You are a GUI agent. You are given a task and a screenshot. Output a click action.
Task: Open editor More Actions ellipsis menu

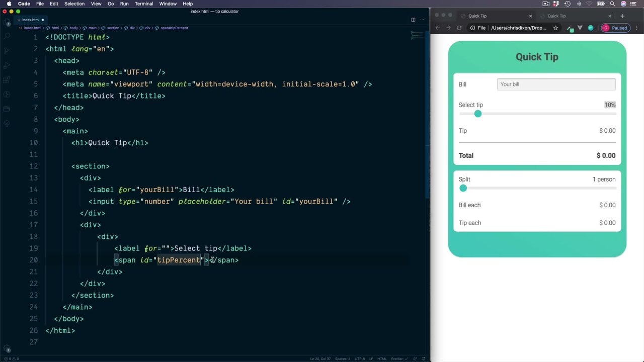(422, 20)
